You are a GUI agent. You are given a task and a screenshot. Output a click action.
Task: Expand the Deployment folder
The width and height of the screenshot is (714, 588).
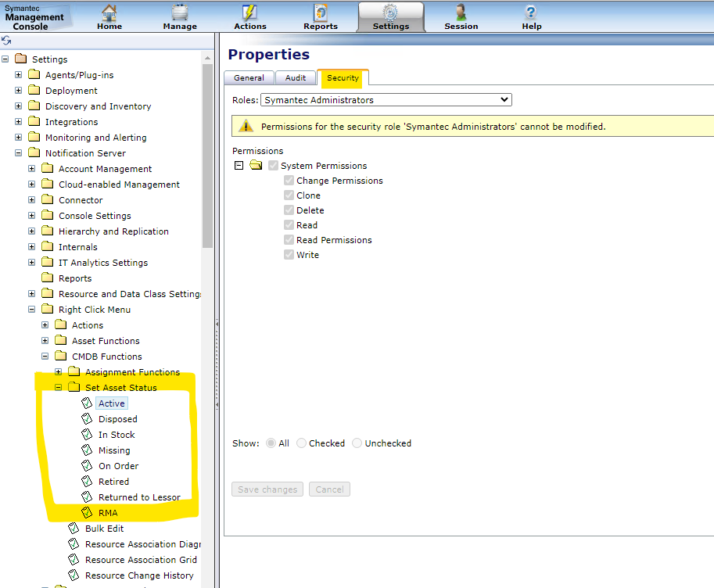click(x=18, y=90)
